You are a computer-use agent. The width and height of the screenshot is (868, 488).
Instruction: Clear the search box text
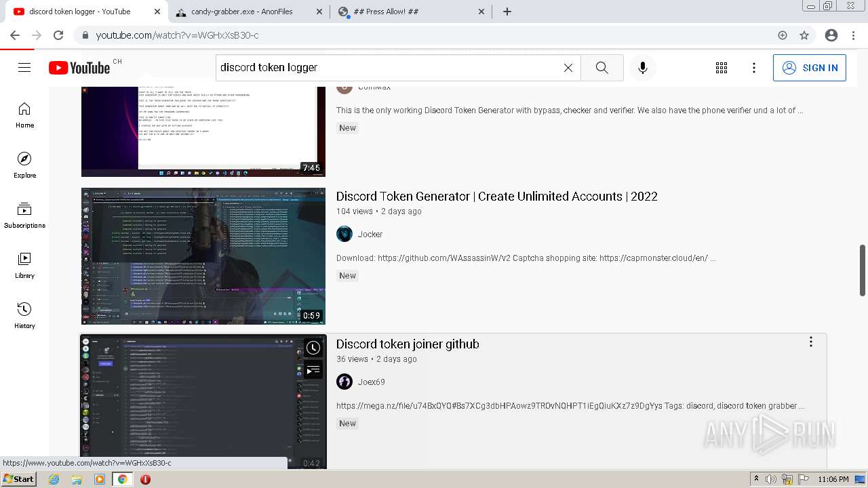[x=568, y=67]
